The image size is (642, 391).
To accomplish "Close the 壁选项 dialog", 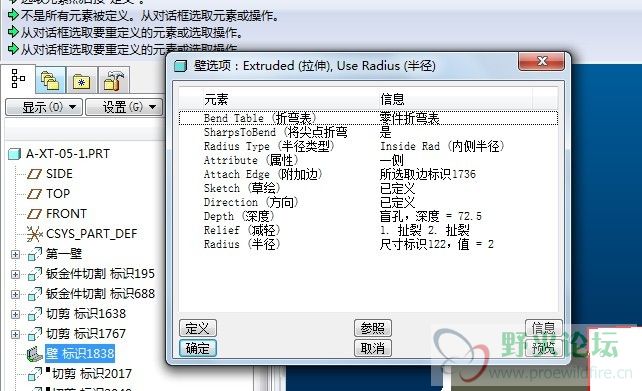I will tap(542, 61).
